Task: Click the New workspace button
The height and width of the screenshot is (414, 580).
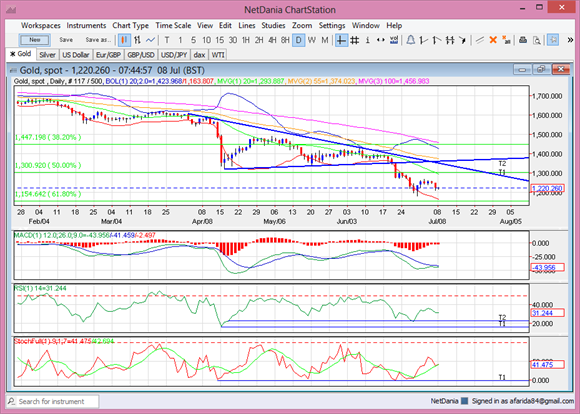Action: pos(35,40)
